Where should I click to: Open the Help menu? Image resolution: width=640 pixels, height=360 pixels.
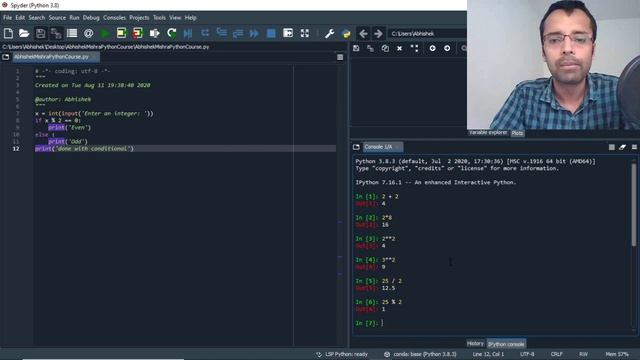(191, 18)
